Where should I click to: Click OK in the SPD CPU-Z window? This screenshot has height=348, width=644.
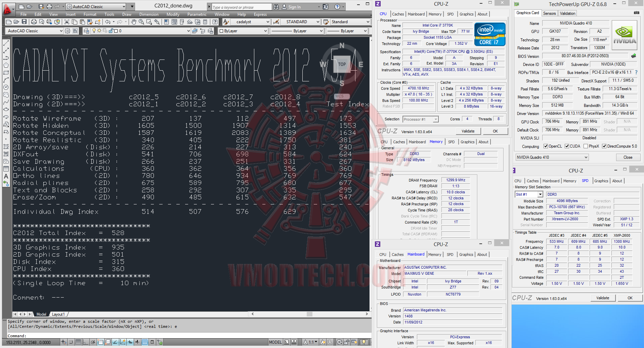click(x=630, y=298)
